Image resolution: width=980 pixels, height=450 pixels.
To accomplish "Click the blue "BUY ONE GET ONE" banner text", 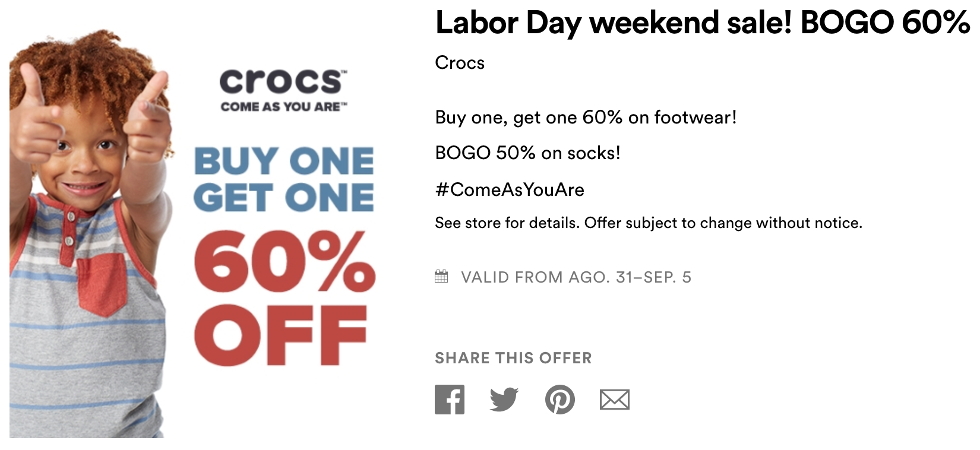I will point(284,179).
